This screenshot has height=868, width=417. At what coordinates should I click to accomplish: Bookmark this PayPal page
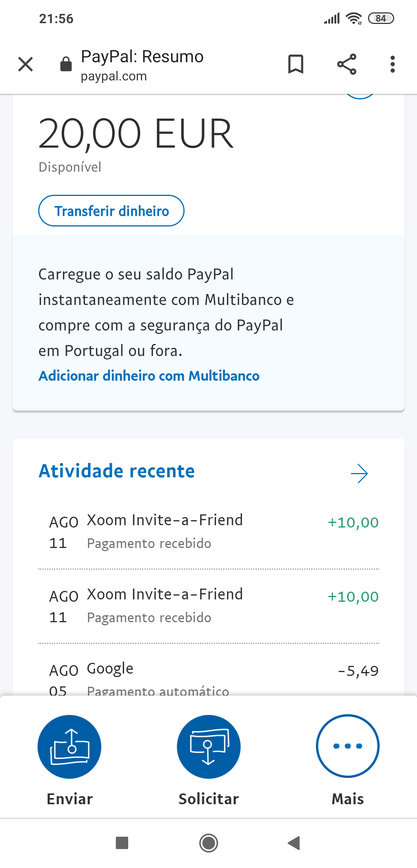click(296, 64)
